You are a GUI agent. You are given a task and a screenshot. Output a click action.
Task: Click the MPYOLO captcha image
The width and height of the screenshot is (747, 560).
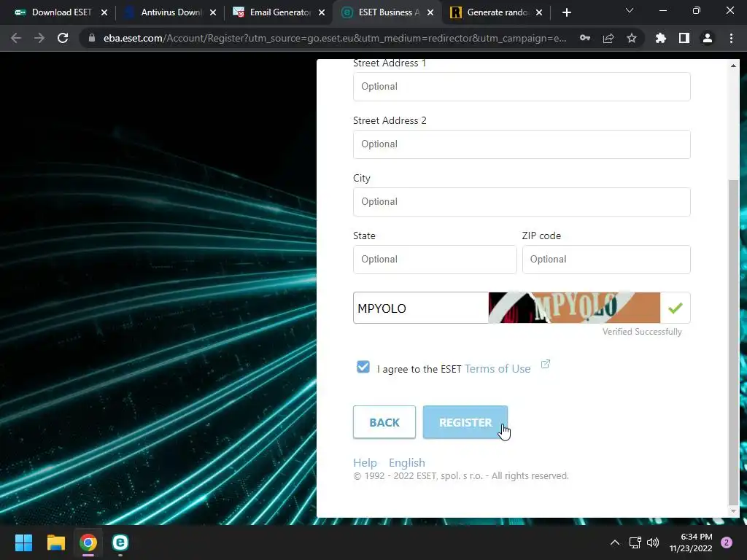574,308
